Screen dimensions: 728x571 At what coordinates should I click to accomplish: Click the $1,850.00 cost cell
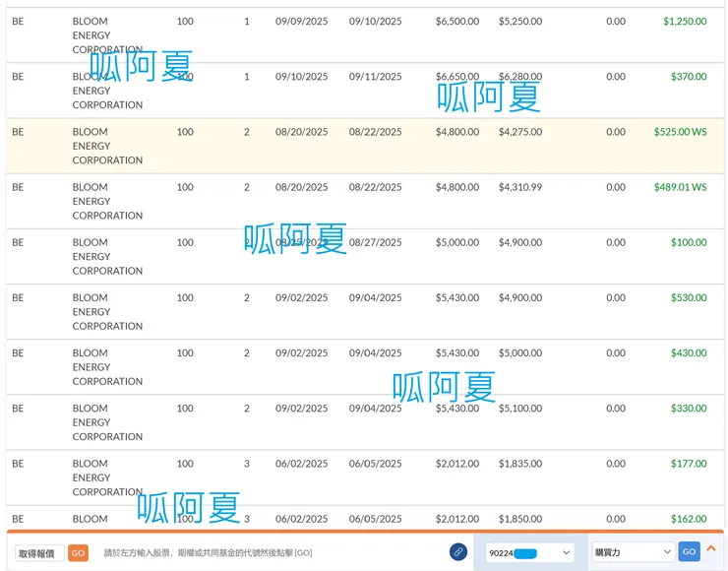pyautogui.click(x=520, y=519)
